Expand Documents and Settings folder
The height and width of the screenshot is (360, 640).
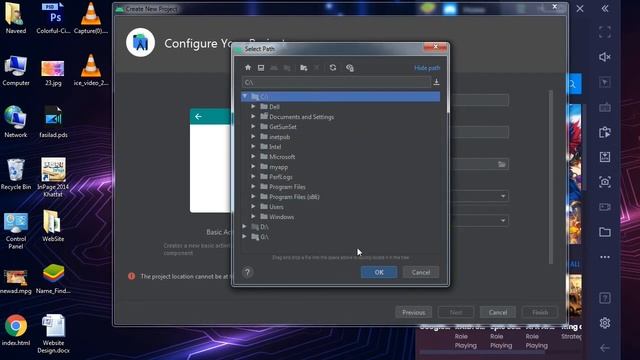(x=253, y=117)
